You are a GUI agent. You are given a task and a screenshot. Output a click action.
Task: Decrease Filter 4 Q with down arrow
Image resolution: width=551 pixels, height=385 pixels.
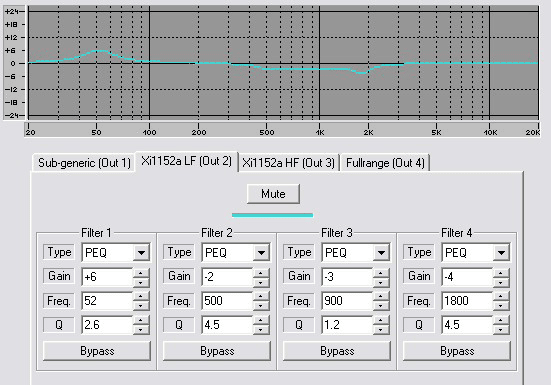coord(501,329)
